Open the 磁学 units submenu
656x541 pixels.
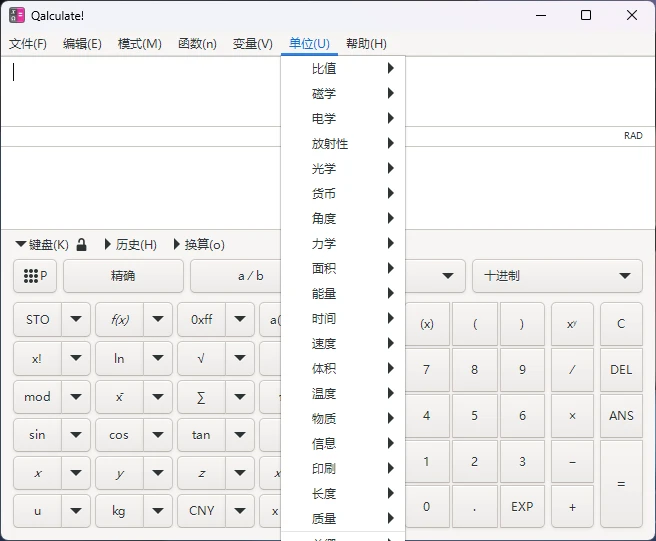coord(343,93)
